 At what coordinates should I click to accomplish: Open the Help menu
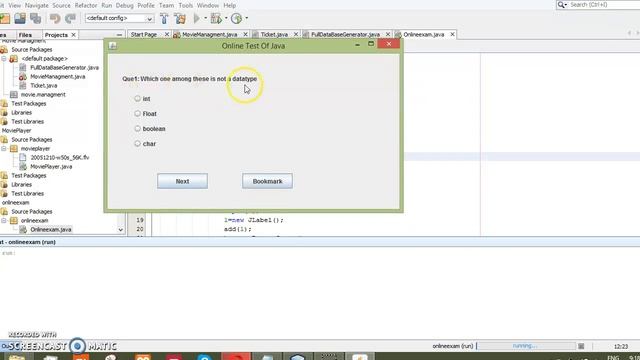click(x=229, y=5)
